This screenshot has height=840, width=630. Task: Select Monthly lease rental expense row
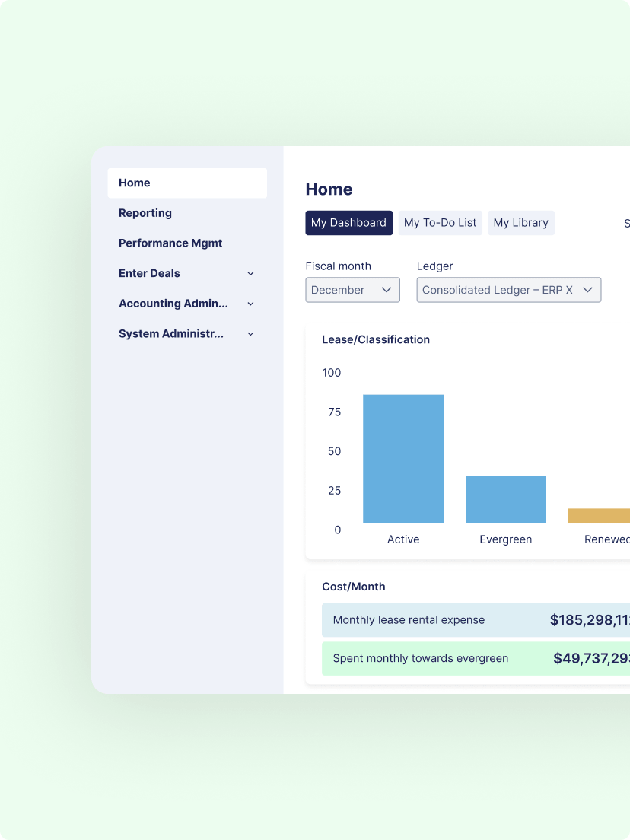tap(476, 620)
